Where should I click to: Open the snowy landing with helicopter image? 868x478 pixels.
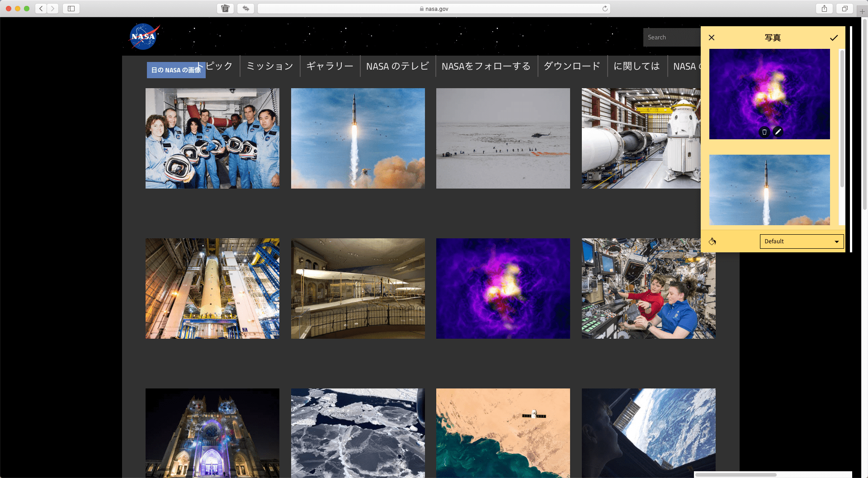click(503, 138)
